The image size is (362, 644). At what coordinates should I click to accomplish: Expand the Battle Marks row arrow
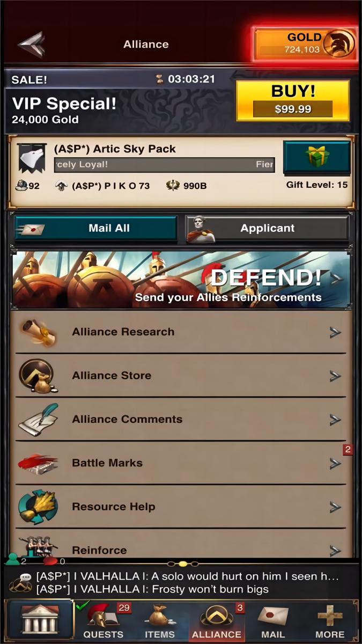[335, 463]
